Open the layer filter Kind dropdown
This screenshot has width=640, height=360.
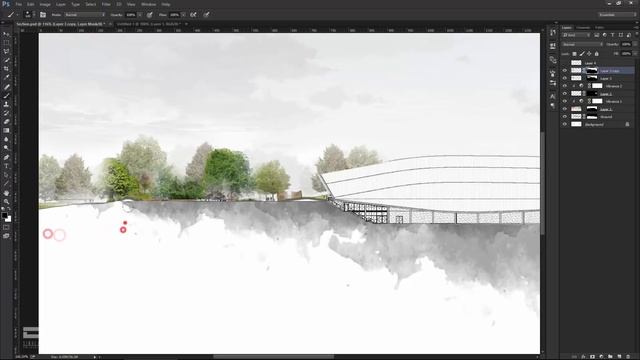tap(577, 35)
